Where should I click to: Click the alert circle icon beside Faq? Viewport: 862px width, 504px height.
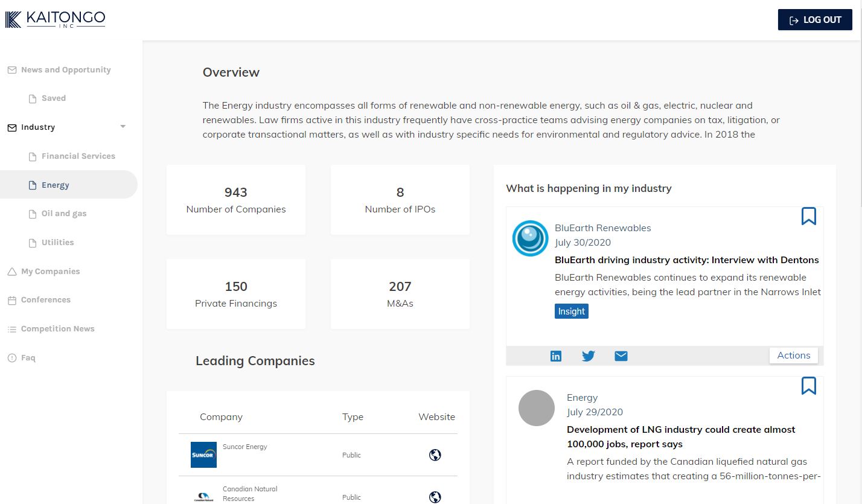pos(11,358)
